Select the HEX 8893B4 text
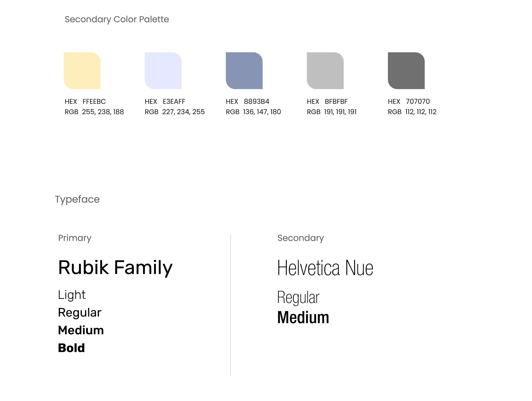The width and height of the screenshot is (532, 401). coord(248,102)
